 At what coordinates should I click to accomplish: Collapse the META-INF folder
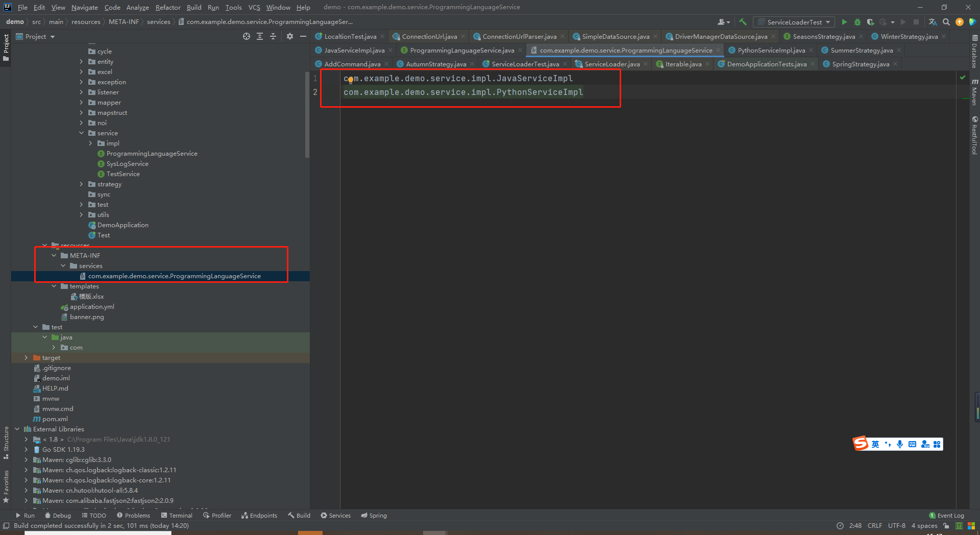pos(54,256)
